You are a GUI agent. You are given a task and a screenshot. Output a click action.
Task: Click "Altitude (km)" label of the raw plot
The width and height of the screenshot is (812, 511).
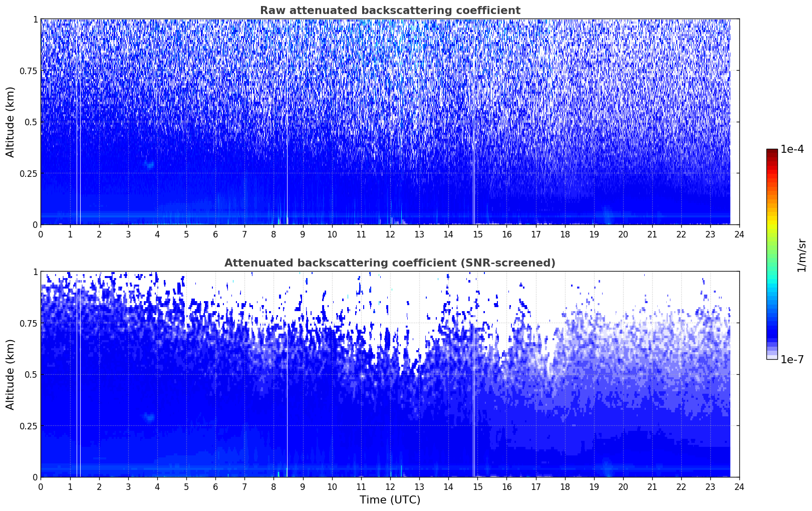tap(11, 122)
